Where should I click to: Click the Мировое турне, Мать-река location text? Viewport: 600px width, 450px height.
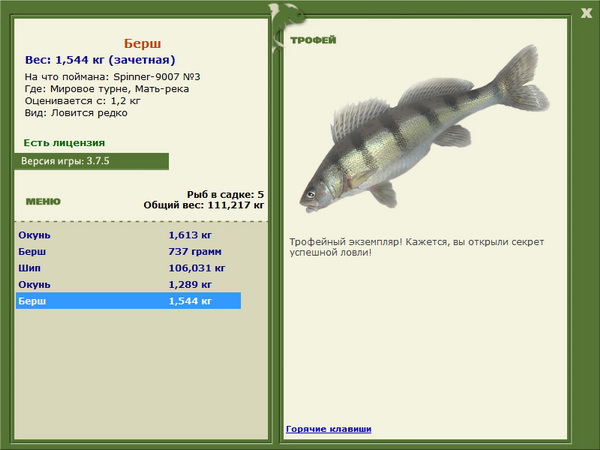click(x=120, y=89)
